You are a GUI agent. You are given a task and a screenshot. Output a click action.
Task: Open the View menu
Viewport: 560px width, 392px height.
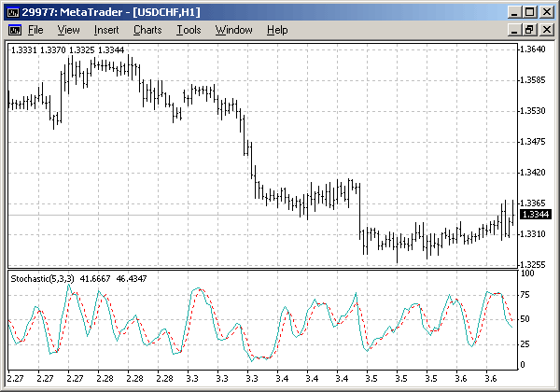click(68, 30)
